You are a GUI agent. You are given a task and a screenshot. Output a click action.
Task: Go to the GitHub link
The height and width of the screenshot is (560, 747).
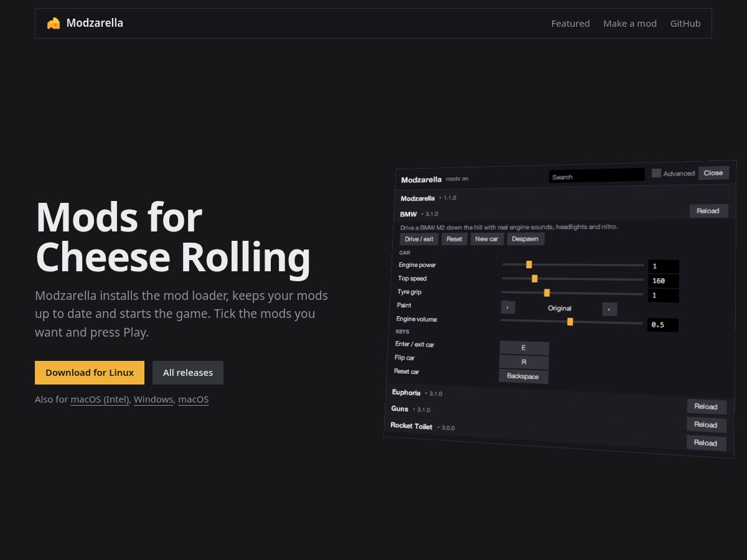(x=685, y=24)
